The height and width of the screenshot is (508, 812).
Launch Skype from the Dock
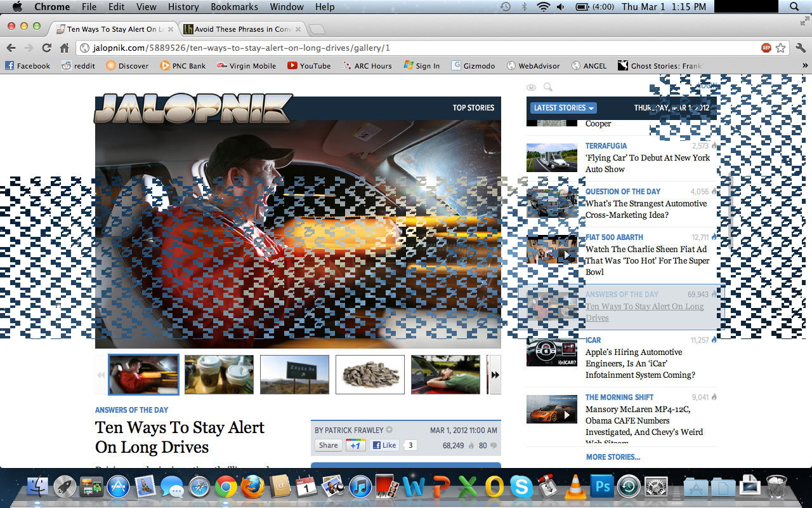coord(521,487)
